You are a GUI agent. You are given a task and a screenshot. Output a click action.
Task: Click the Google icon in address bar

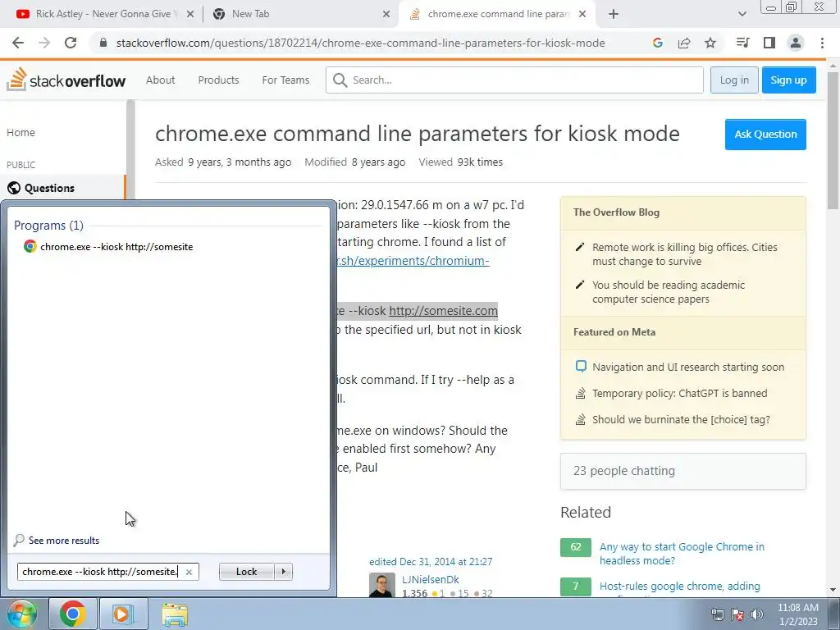(658, 43)
